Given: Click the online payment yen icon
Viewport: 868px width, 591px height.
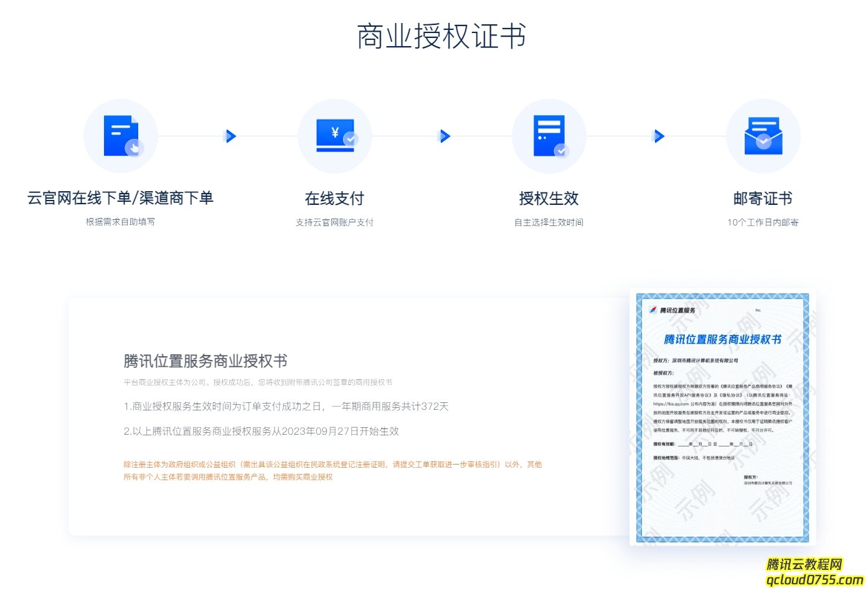Looking at the screenshot, I should click(335, 136).
